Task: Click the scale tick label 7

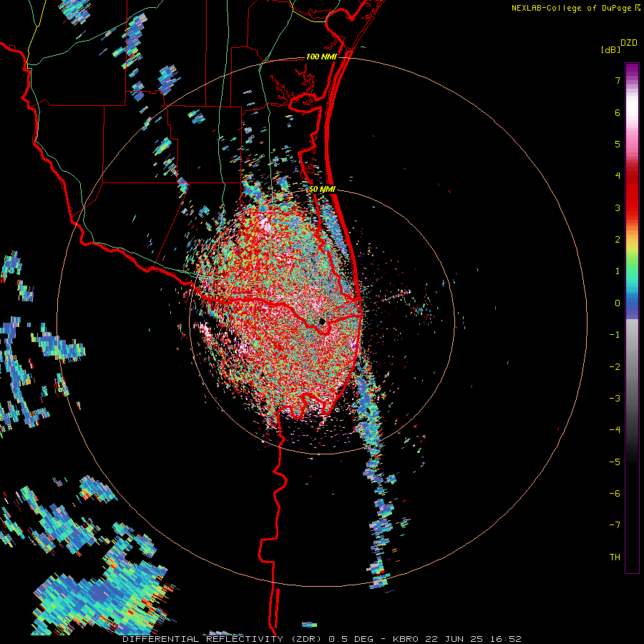Action: [618, 80]
